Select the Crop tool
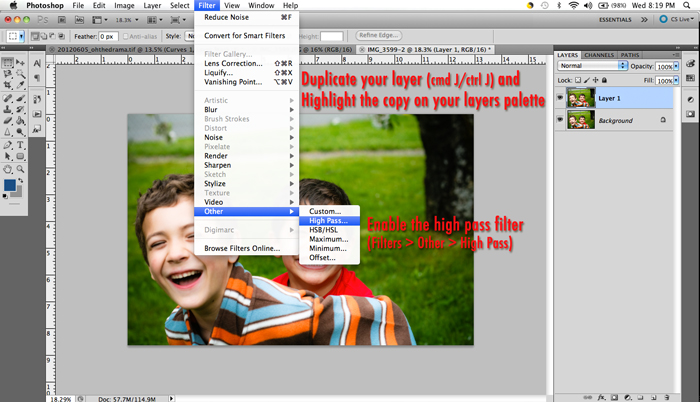 8,84
